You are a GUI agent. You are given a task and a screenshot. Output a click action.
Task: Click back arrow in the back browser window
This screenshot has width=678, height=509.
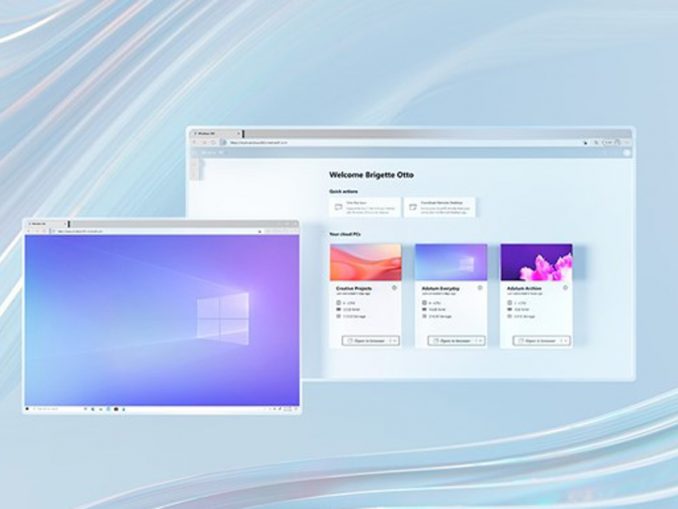point(195,142)
